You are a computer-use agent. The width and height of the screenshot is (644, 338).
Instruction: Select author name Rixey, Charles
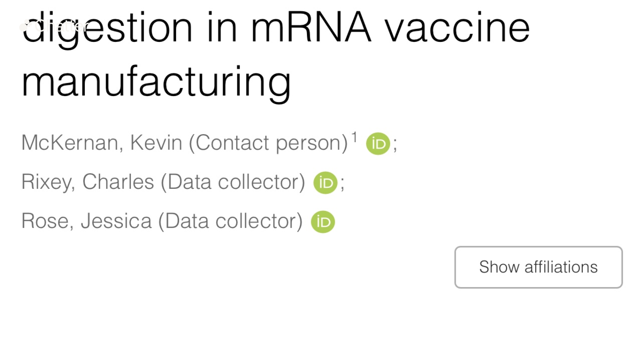pos(87,182)
